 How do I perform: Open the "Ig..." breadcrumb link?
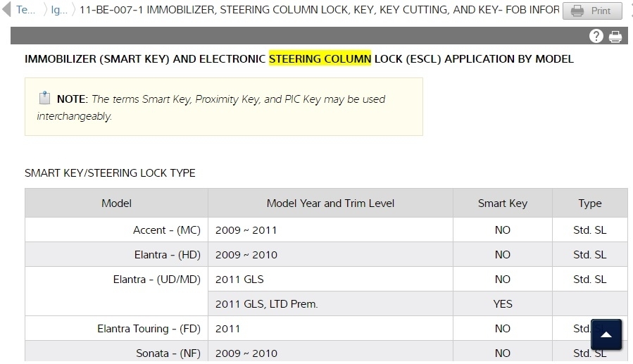tap(59, 11)
